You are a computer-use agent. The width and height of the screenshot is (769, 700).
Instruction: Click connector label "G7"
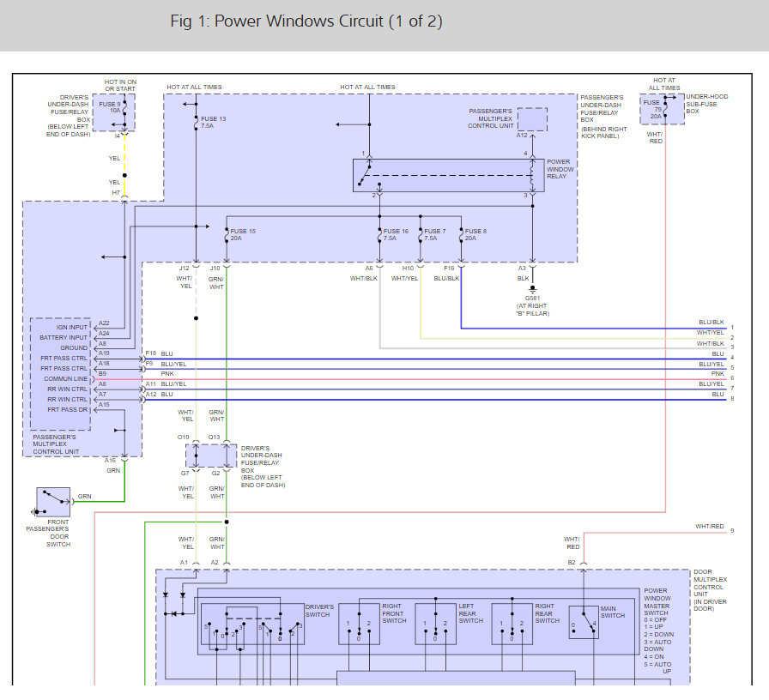[185, 473]
